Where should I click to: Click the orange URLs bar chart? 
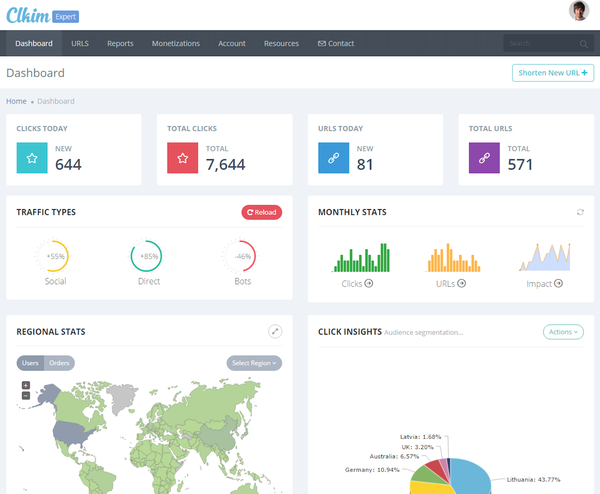point(453,258)
